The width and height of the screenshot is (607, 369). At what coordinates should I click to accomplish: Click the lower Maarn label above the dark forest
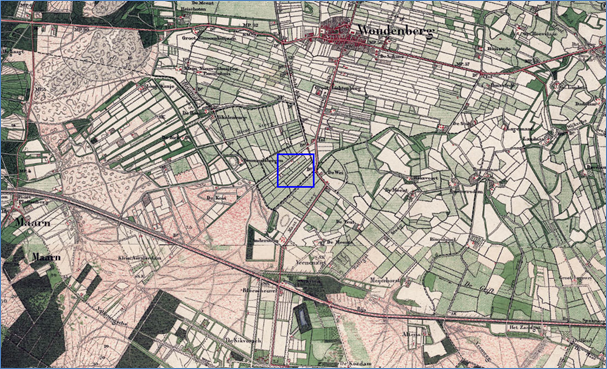point(46,256)
